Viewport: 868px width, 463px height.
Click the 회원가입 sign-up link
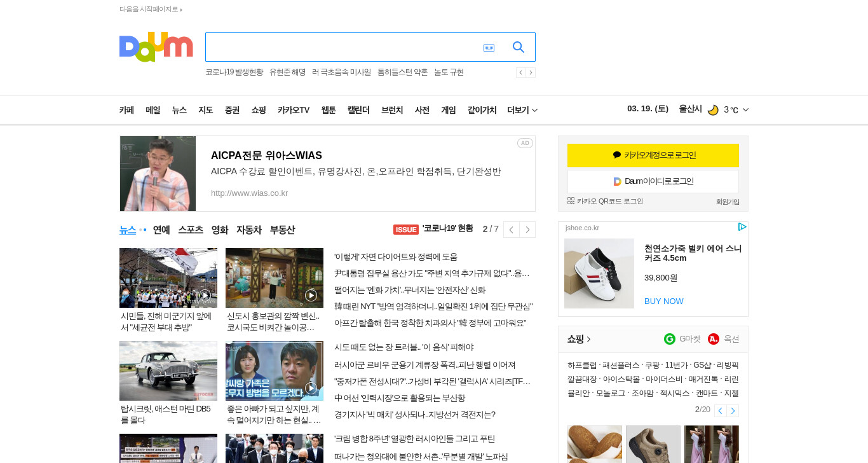728,202
